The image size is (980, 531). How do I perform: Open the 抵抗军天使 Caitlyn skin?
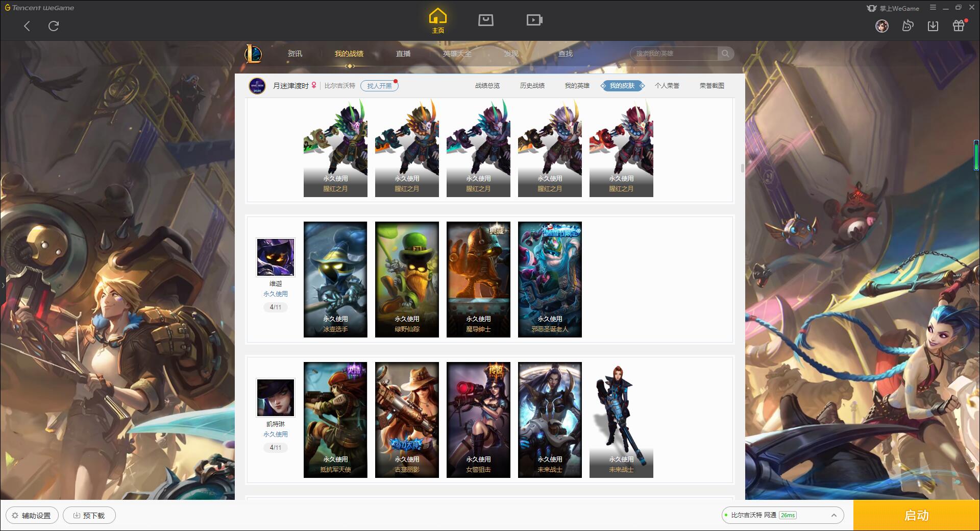tap(335, 420)
